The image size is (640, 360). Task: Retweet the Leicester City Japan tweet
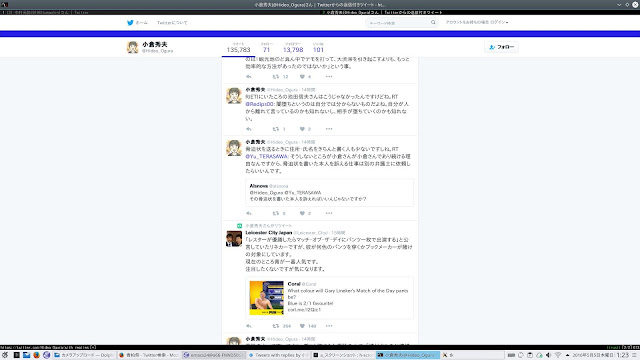point(276,326)
